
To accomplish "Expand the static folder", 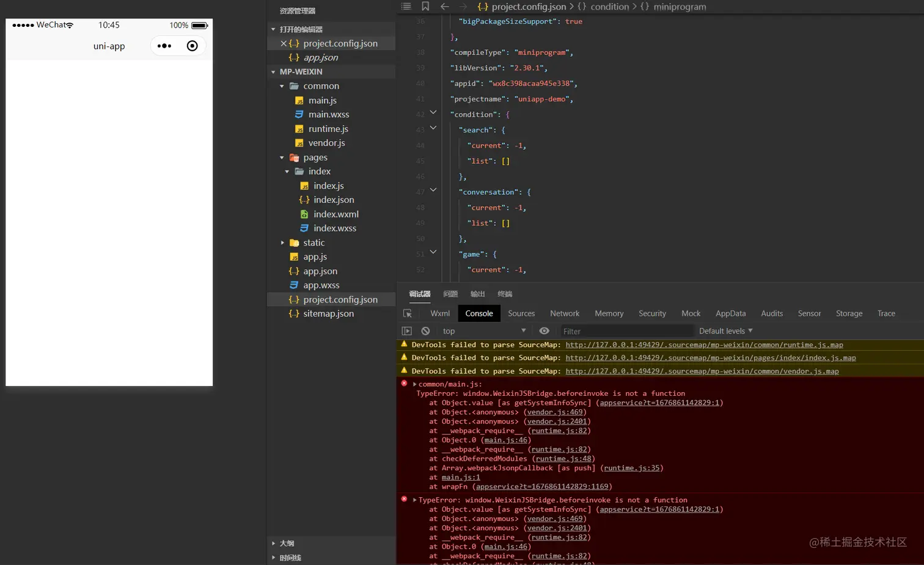I will 282,242.
